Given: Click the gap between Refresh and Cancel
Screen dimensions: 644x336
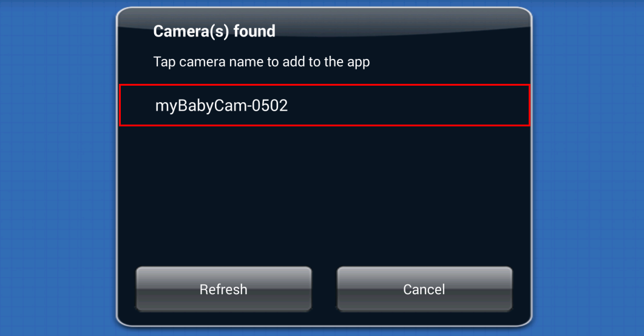Looking at the screenshot, I should point(324,289).
